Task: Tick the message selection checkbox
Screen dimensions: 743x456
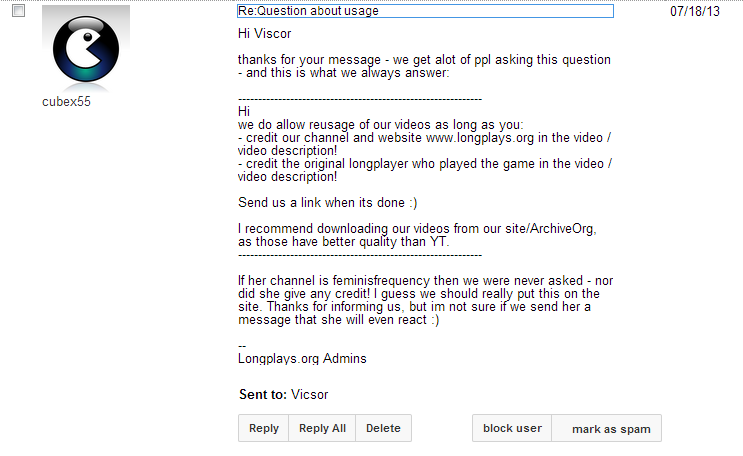Action: pos(18,11)
